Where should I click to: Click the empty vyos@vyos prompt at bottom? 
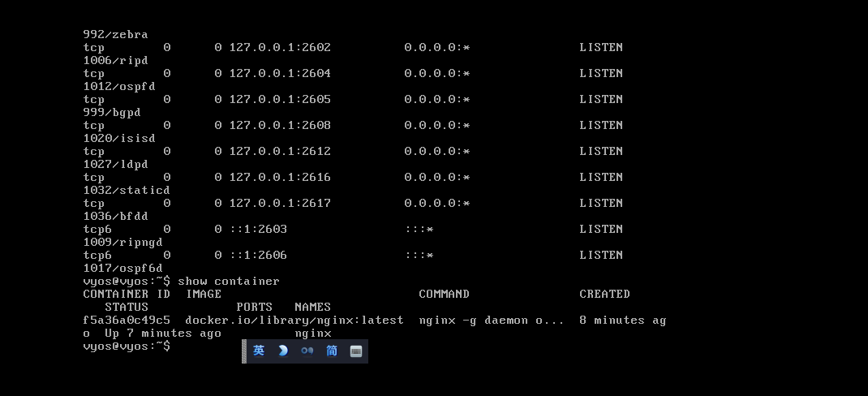[x=127, y=346]
